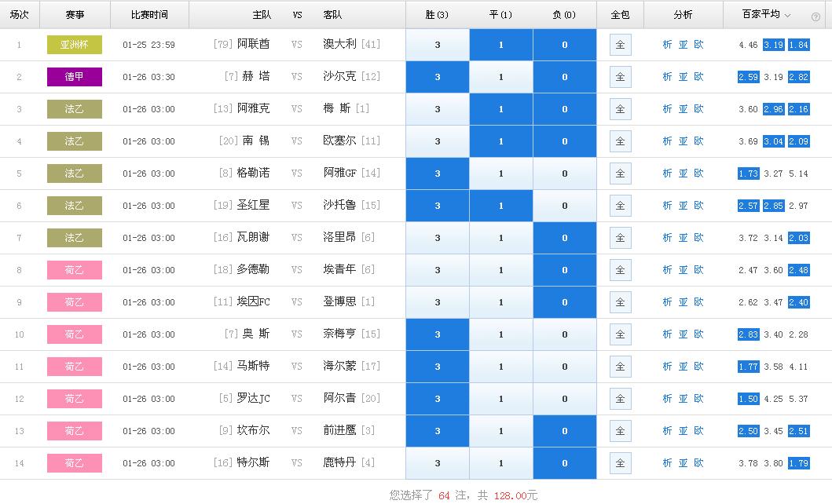This screenshot has height=504, width=832.
Task: Select all outcomes (全) for match 5
Action: (x=621, y=173)
